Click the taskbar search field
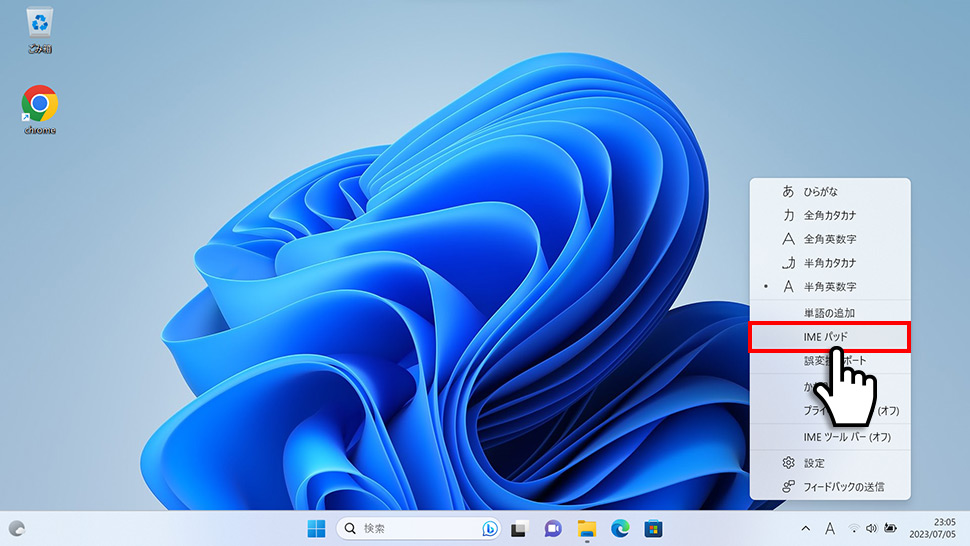 tap(418, 529)
